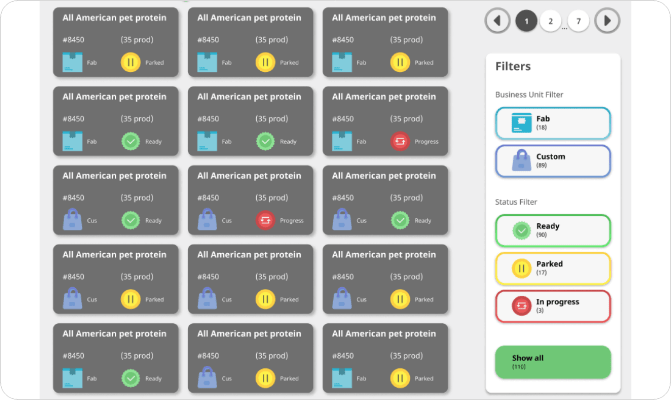Screen dimensions: 671x400
Task: Click the red In progress filter icon
Action: (x=520, y=306)
